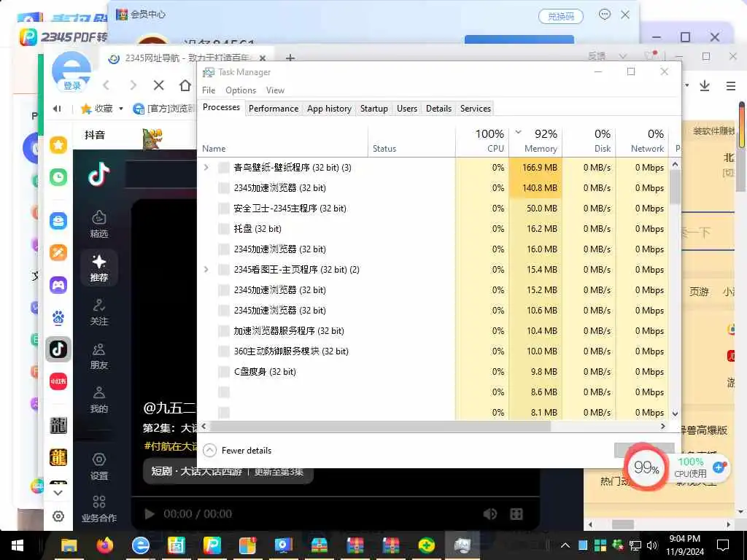This screenshot has width=747, height=560.
Task: Switch to the App history tab
Action: coord(329,109)
